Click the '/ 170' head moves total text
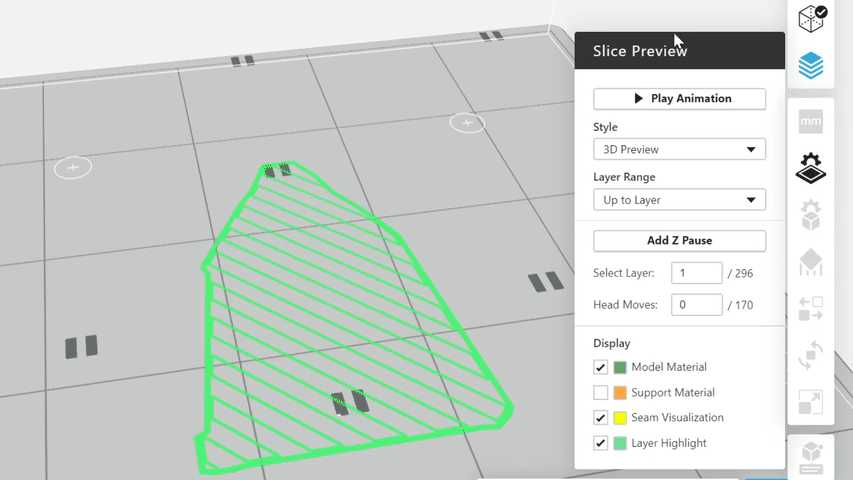Viewport: 853px width, 480px height. (x=740, y=305)
